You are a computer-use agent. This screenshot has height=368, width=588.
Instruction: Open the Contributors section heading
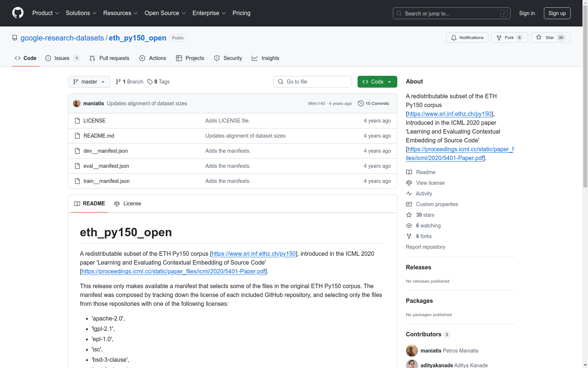[428, 334]
